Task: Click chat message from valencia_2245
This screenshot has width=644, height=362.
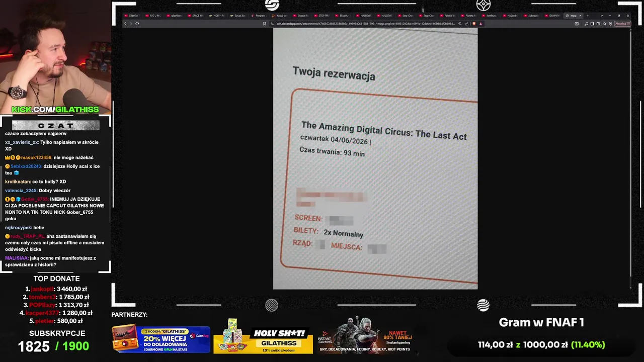Action: (x=38, y=191)
